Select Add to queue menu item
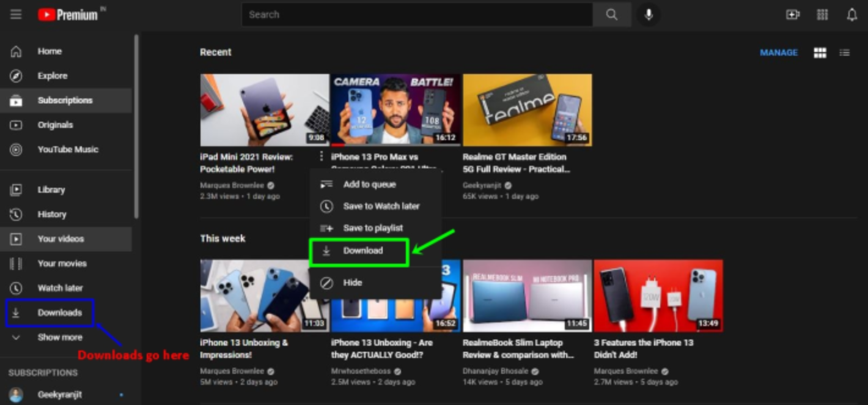Viewport: 868px width, 405px height. 375,184
